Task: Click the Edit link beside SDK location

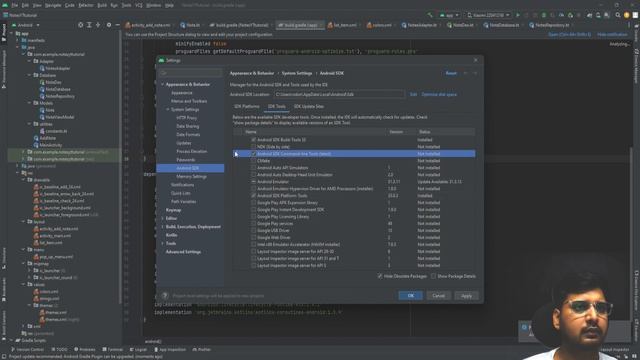Action: [413, 94]
